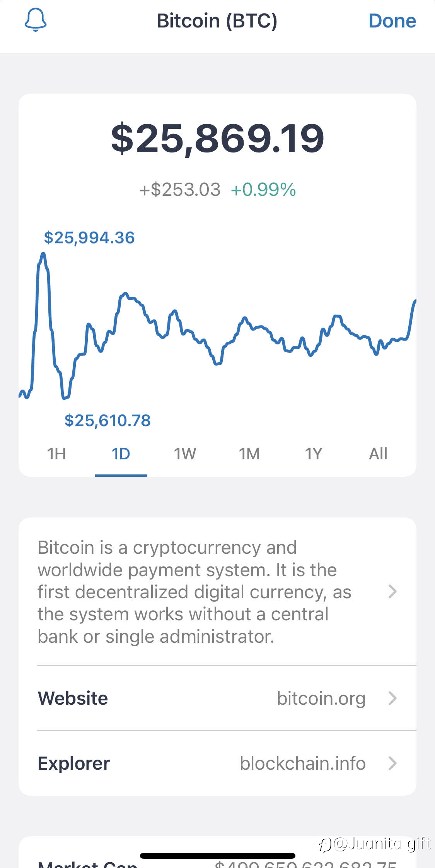Tap Done to close Bitcoin details
This screenshot has height=868, width=435.
(392, 21)
